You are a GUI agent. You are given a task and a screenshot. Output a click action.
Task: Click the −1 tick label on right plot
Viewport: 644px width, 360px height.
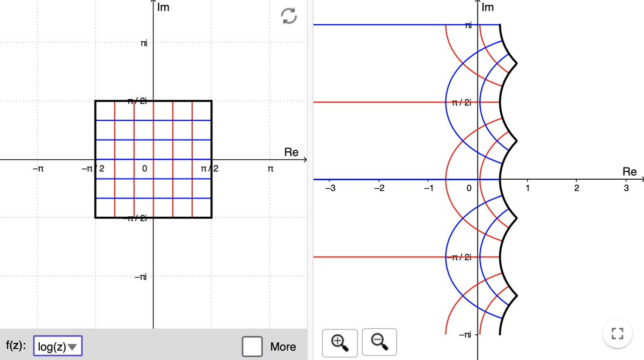pos(428,189)
